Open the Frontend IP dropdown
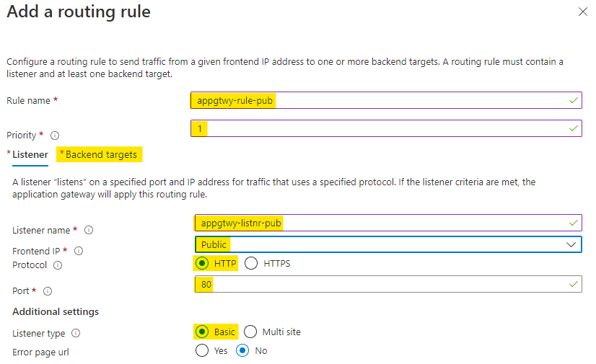Image resolution: width=596 pixels, height=364 pixels. tap(387, 244)
